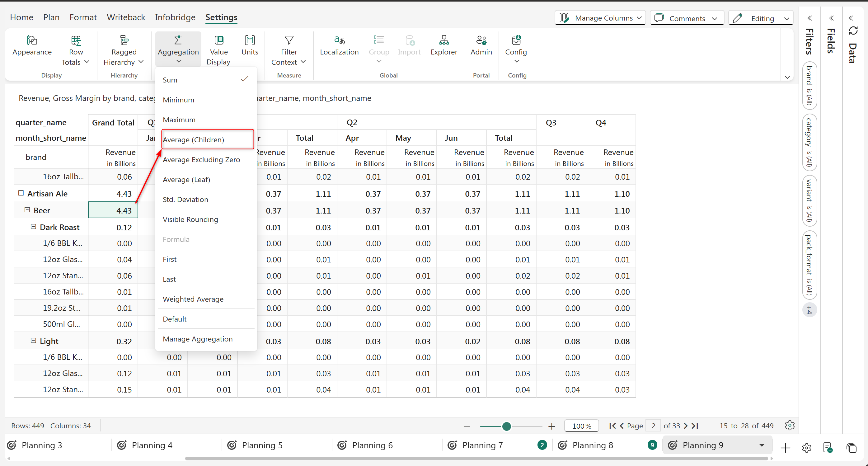Click the Admin portal icon
The height and width of the screenshot is (466, 868).
coord(481,40)
